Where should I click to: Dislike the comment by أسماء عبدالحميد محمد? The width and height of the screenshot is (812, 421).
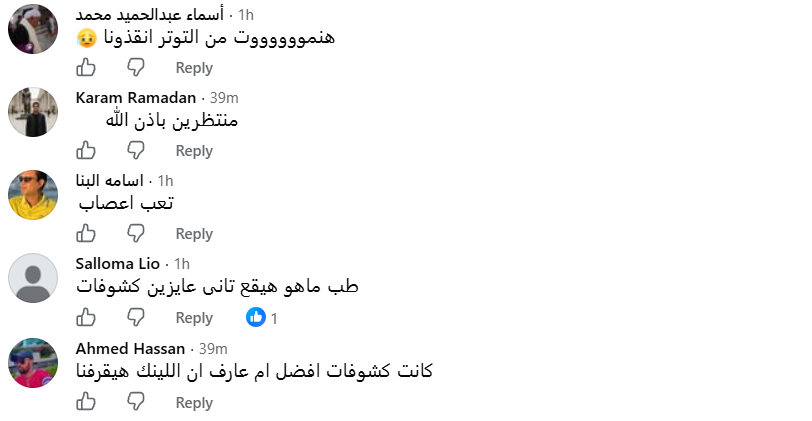click(136, 67)
